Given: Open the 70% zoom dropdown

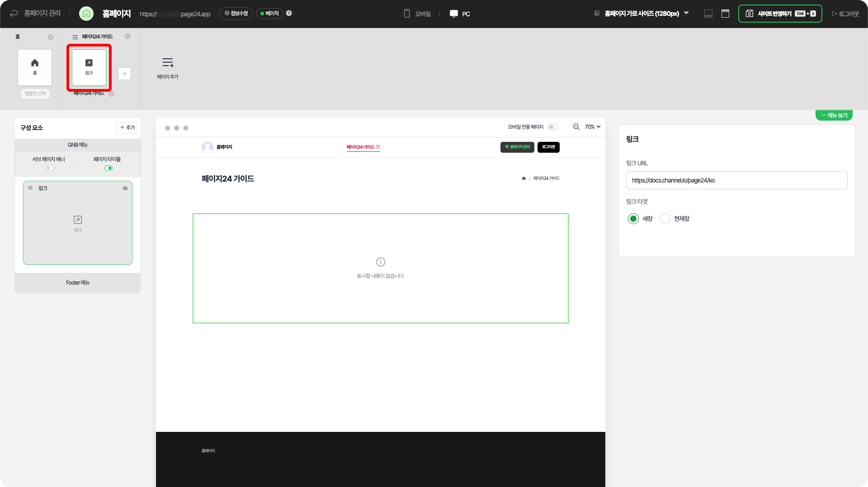Looking at the screenshot, I should 592,127.
